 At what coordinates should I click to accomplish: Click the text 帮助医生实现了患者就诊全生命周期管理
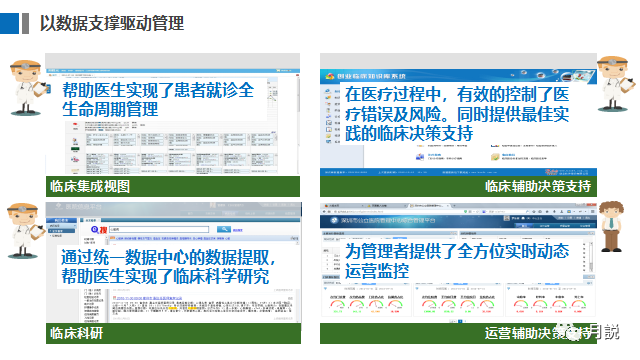158,100
